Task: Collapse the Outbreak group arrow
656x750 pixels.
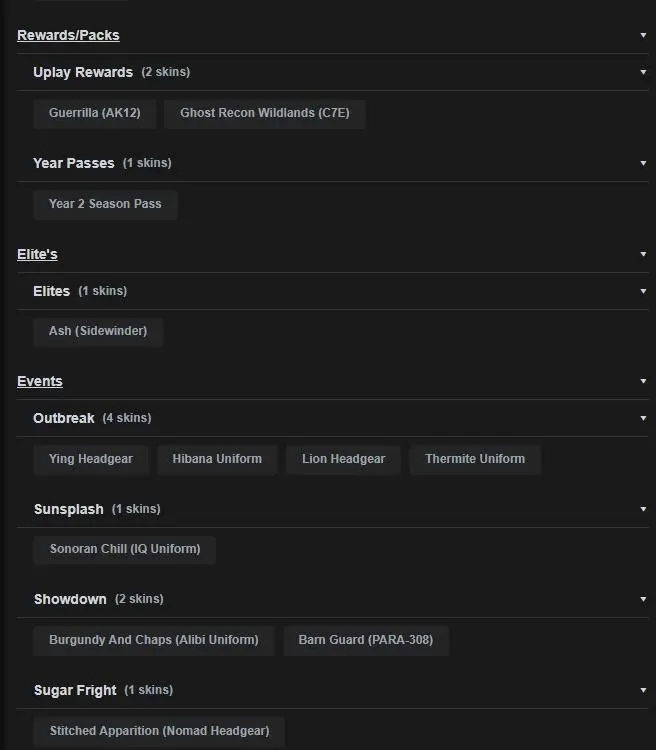Action: [x=643, y=418]
